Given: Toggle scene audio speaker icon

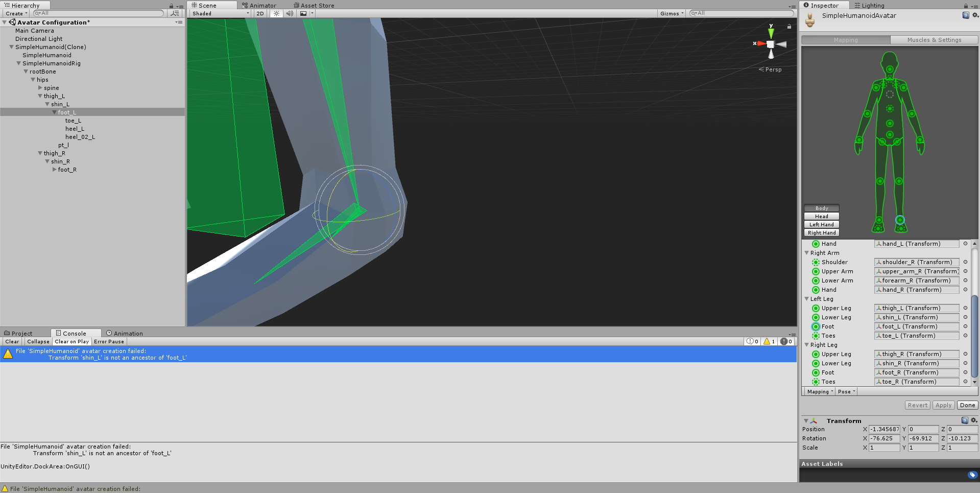Looking at the screenshot, I should point(290,13).
